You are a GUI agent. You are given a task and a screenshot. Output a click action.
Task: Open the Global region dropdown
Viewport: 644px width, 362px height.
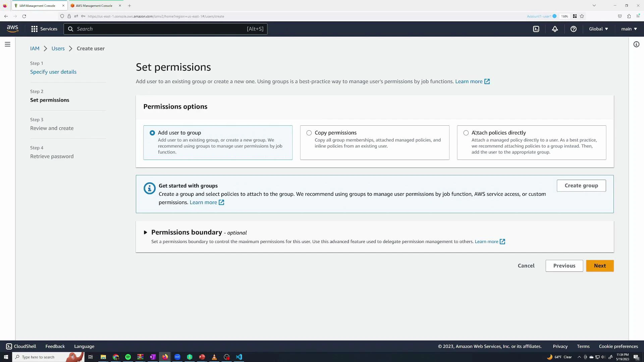click(x=598, y=29)
